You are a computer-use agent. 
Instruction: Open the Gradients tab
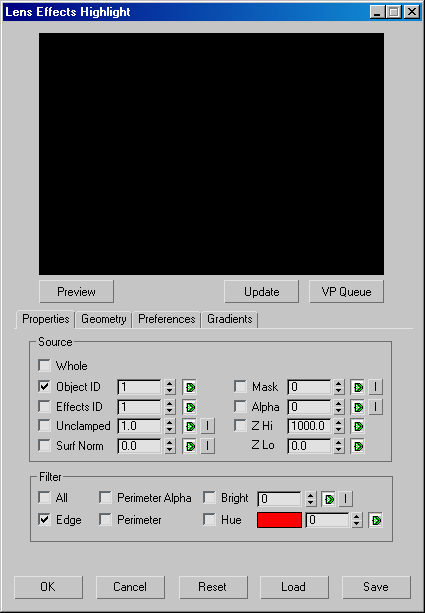tap(230, 319)
